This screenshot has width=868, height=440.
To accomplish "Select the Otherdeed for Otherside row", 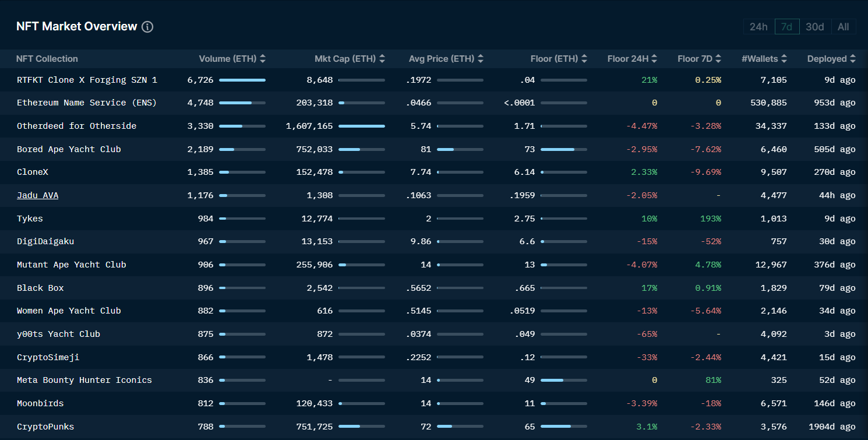I will [76, 126].
